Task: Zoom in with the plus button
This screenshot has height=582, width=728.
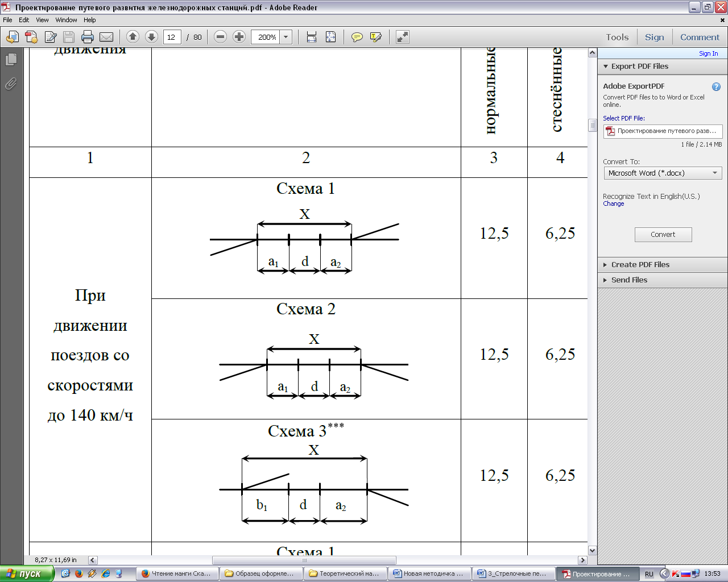Action: (x=239, y=37)
